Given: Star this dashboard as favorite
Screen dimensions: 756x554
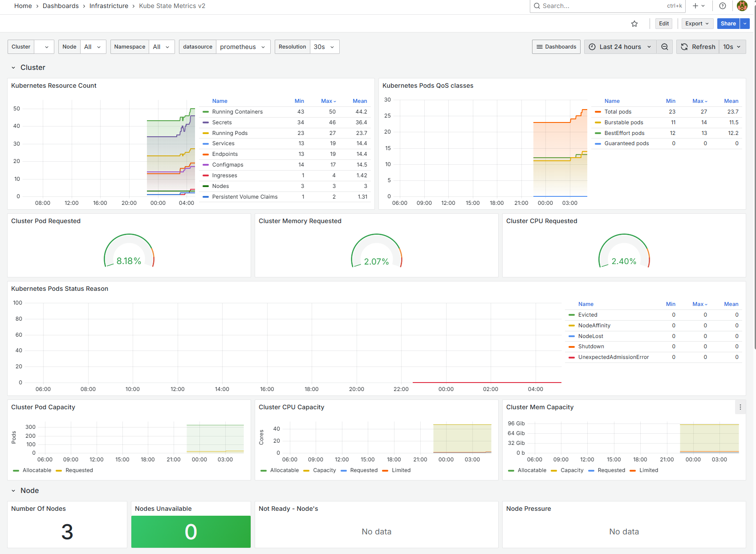Looking at the screenshot, I should point(634,24).
